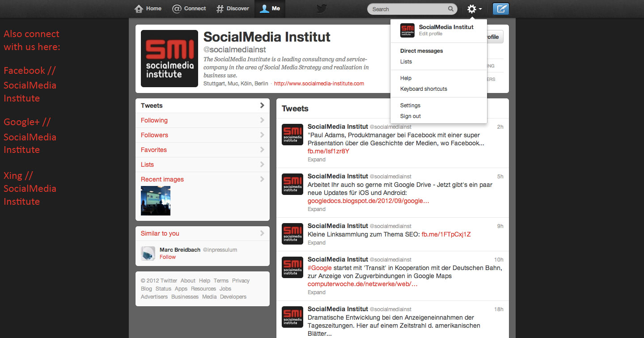Screen dimensions: 644x338
Task: Click the footer Advertisers link
Action: tap(154, 297)
